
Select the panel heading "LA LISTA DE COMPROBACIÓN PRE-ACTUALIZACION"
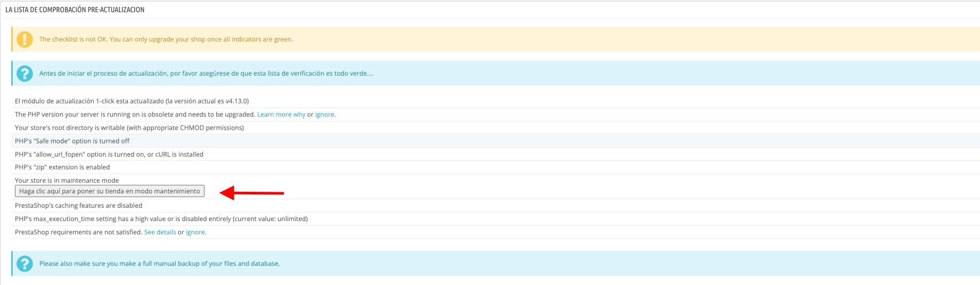coord(75,10)
